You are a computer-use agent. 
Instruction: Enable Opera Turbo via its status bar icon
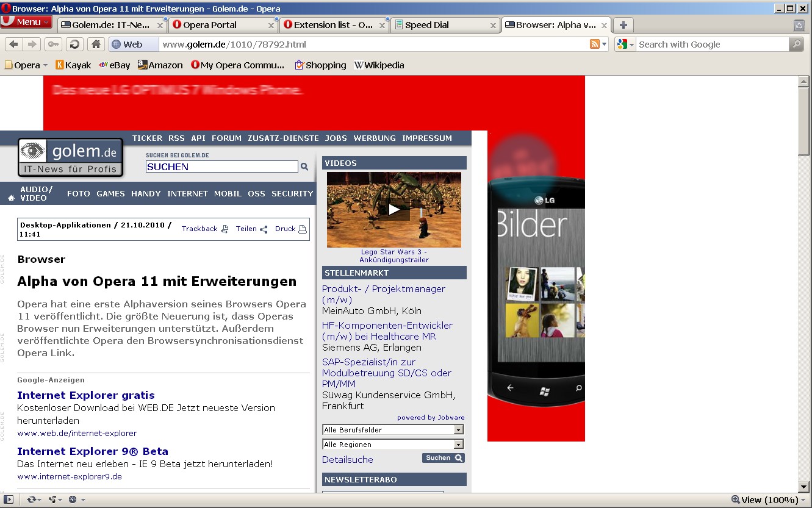click(x=73, y=499)
